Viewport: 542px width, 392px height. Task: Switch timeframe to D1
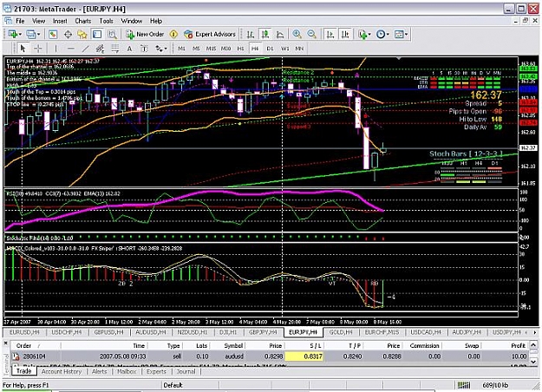270,49
